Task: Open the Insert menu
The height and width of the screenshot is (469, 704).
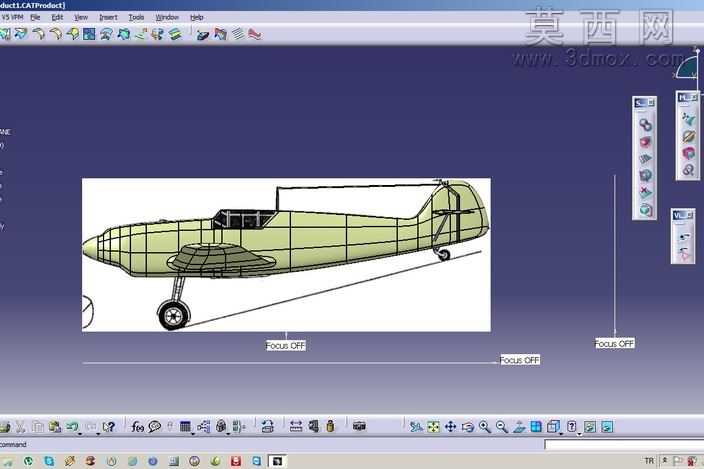Action: [108, 17]
